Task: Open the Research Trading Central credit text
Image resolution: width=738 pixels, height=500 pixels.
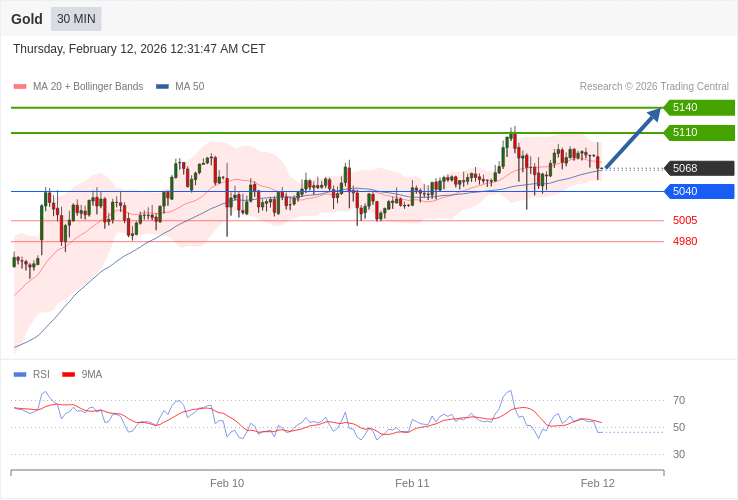Action: click(x=654, y=87)
